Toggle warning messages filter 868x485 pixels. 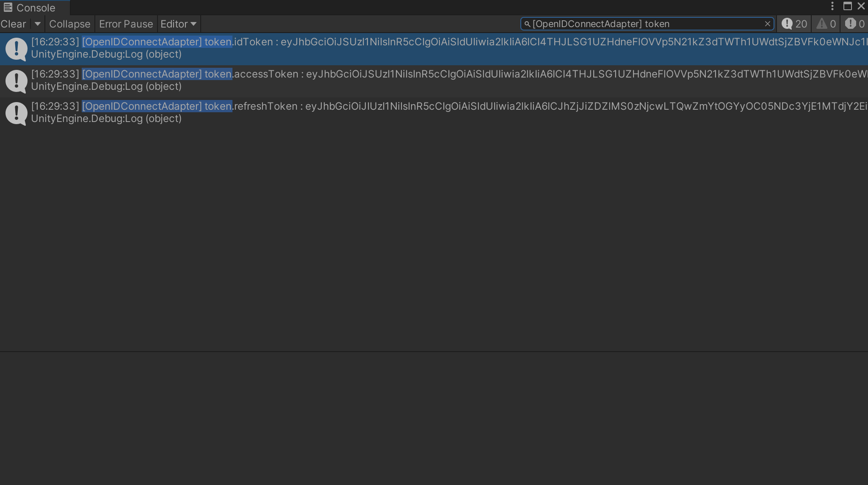(826, 24)
